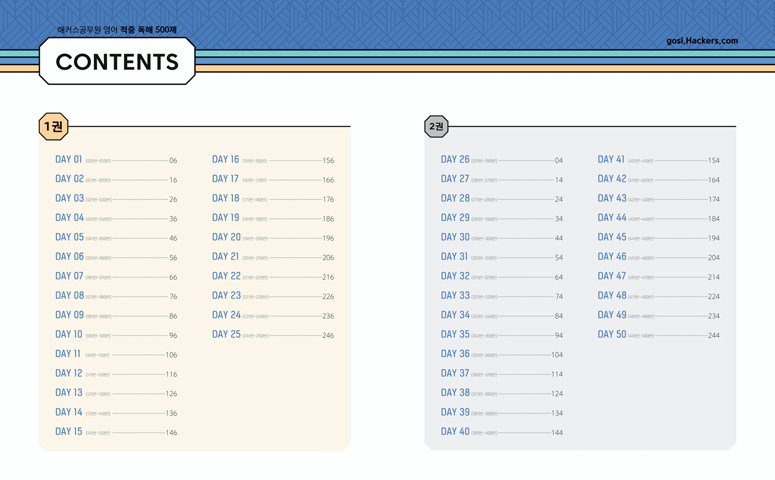
Task: Select the DAY 41 entry
Action: pos(612,160)
